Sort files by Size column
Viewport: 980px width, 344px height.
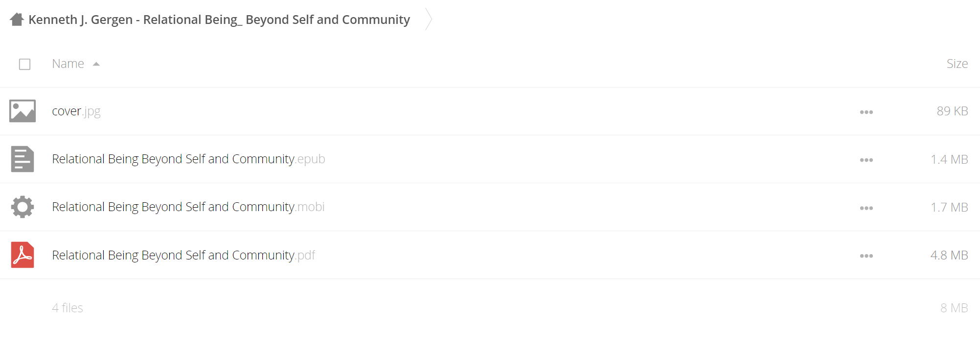click(x=957, y=64)
